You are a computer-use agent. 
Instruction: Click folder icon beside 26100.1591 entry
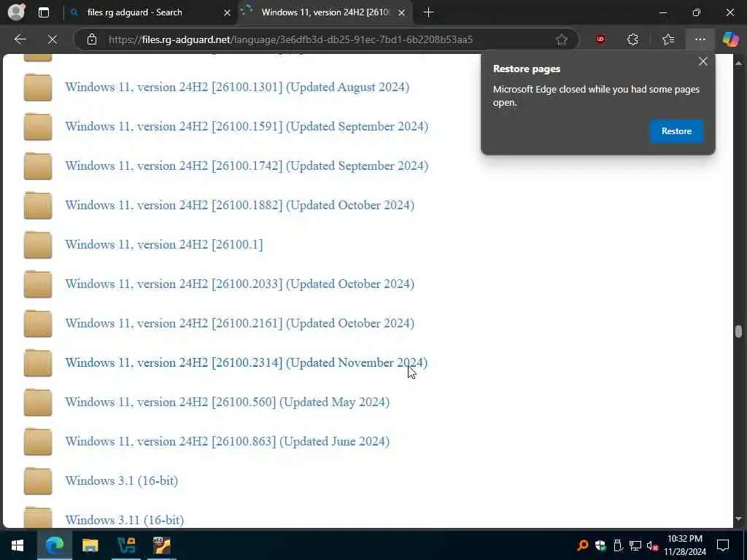[x=38, y=127]
